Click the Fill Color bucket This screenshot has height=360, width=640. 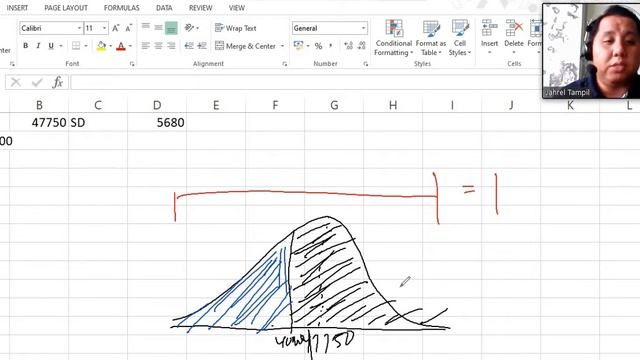[x=101, y=46]
